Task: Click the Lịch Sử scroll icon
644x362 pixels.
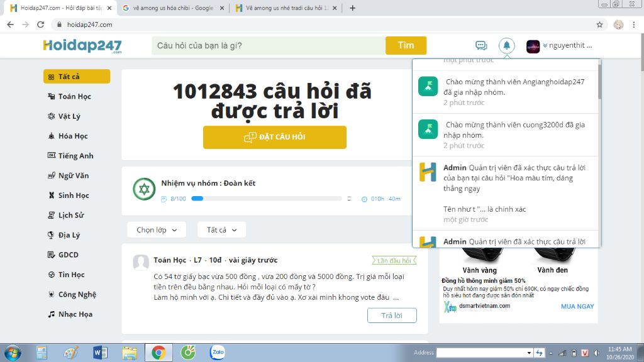Action: [52, 215]
